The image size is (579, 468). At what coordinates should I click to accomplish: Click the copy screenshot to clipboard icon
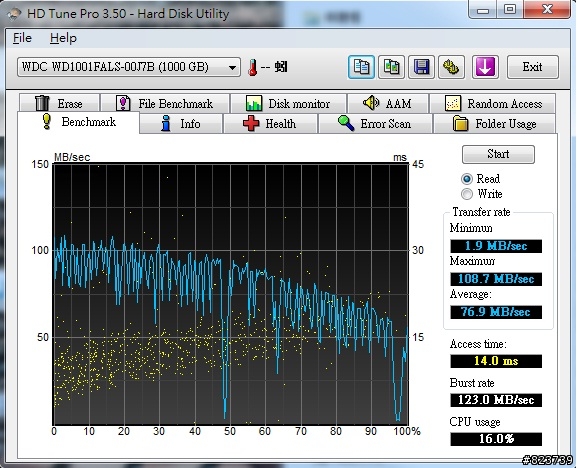click(x=391, y=67)
